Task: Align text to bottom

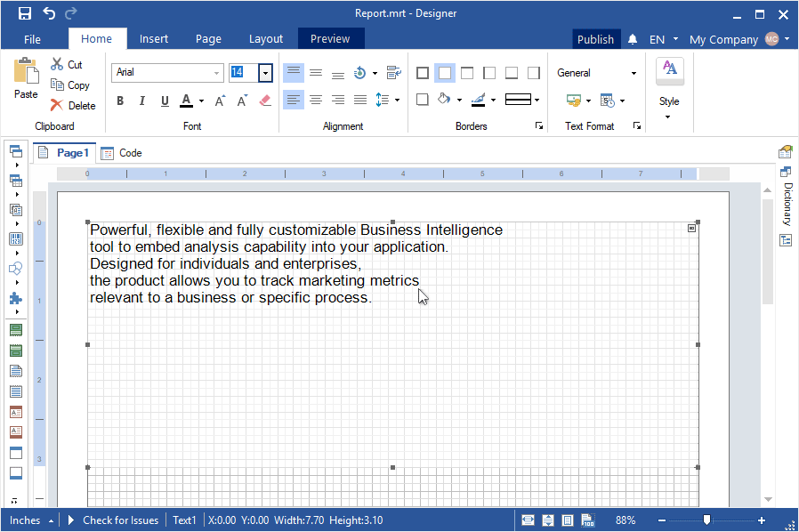Action: [338, 73]
